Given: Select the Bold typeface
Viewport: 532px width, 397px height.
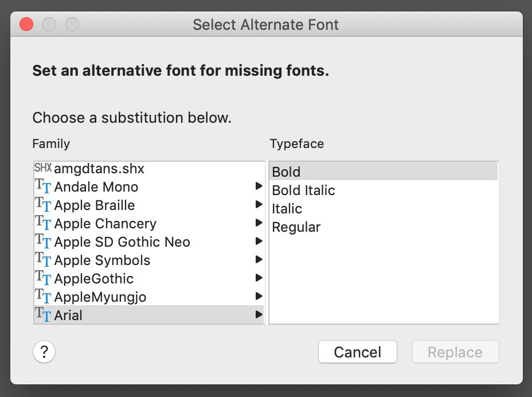Looking at the screenshot, I should [x=287, y=172].
